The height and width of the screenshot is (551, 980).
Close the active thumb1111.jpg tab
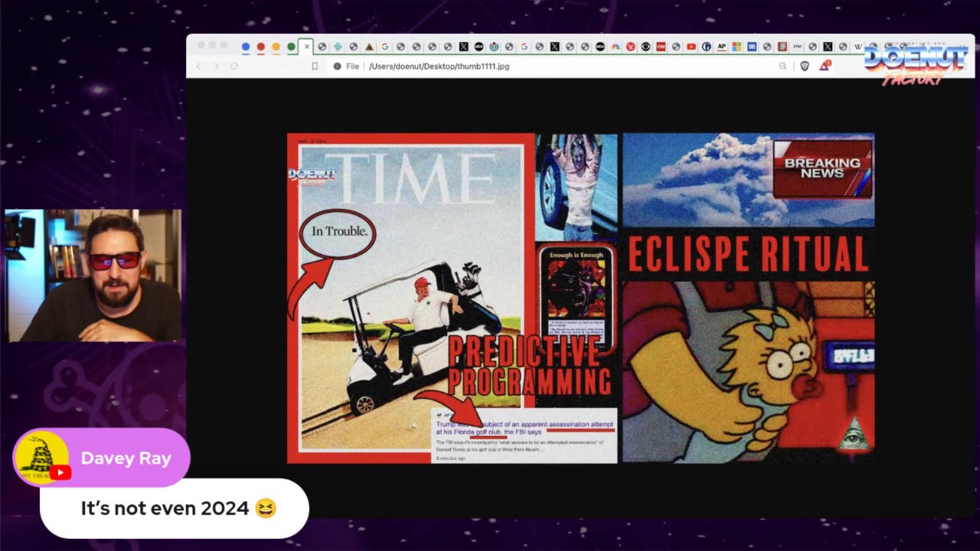pyautogui.click(x=306, y=47)
